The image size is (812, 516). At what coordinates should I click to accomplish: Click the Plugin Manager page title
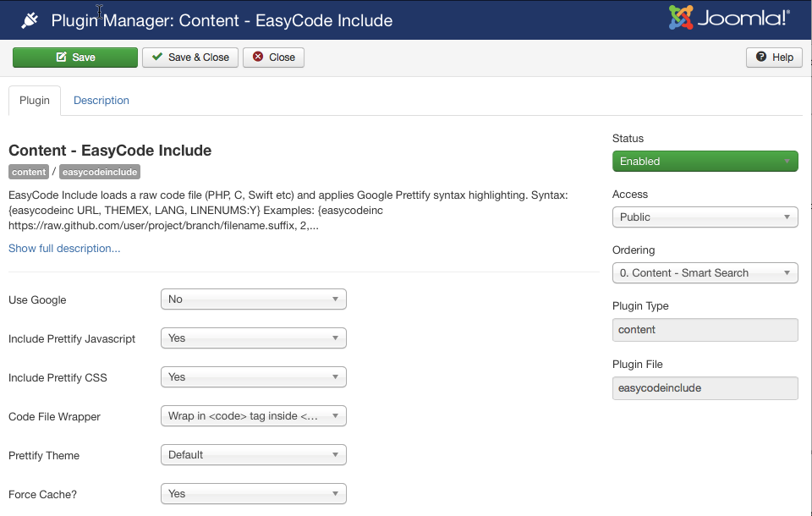(x=222, y=20)
